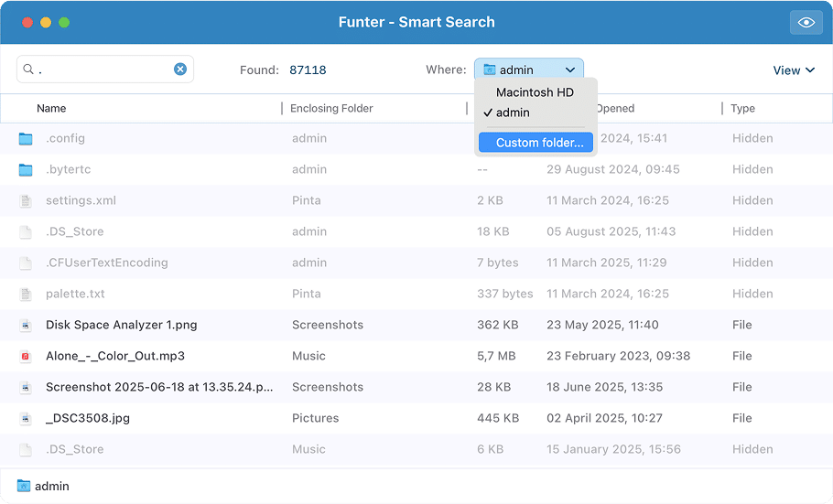
Task: Click the 7 bytes size value
Action: [x=498, y=263]
